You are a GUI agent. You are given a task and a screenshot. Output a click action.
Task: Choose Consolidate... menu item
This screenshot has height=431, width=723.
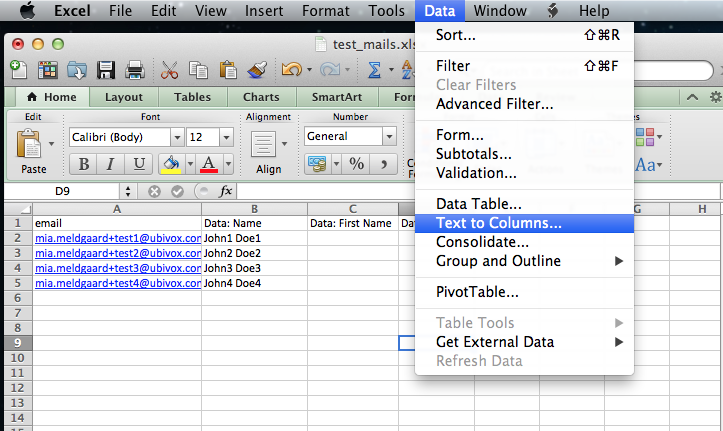524,242
